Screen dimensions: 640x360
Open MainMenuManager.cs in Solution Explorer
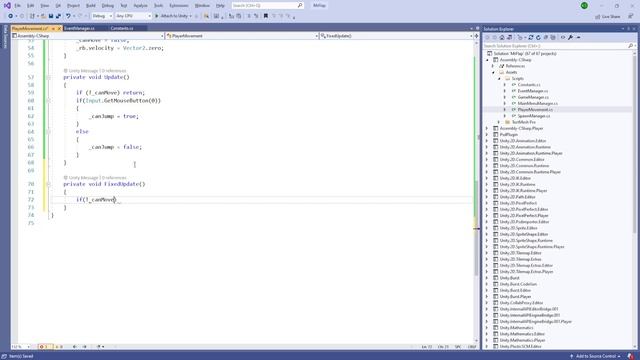tap(538, 103)
